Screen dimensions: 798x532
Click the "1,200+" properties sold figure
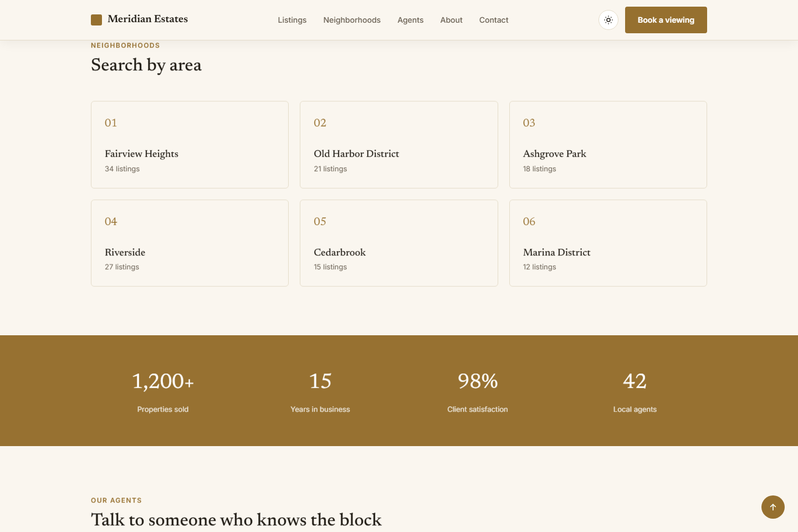point(163,381)
